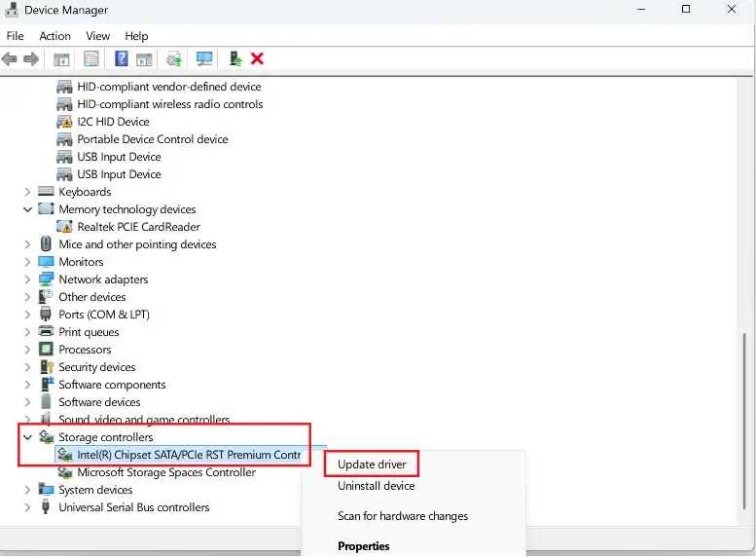Viewport: 756px width, 557px height.
Task: Click the blue Help question mark icon
Action: (x=122, y=58)
